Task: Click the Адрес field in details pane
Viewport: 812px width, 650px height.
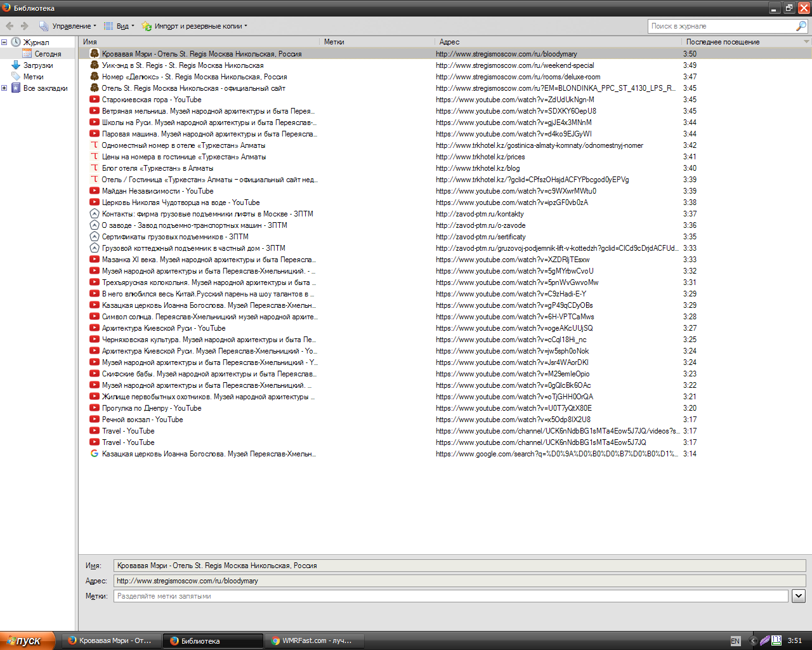Action: coord(459,580)
